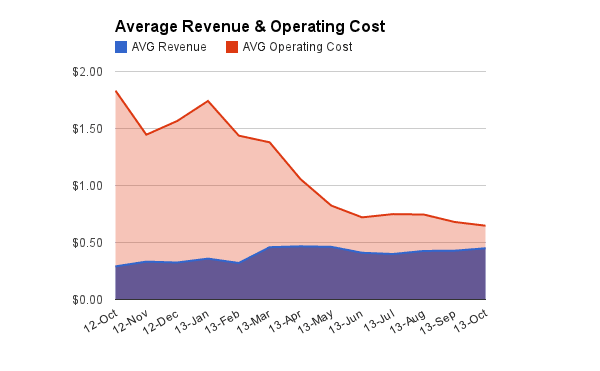Select the AVG Operating Cost legend label
Screen dimensions: 600x371
tap(297, 47)
